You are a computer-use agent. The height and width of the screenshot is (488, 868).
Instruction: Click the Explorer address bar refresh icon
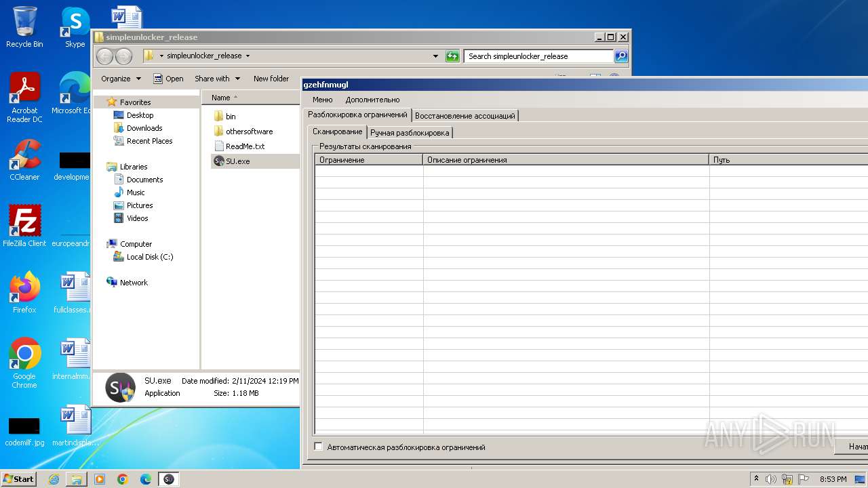pos(452,56)
